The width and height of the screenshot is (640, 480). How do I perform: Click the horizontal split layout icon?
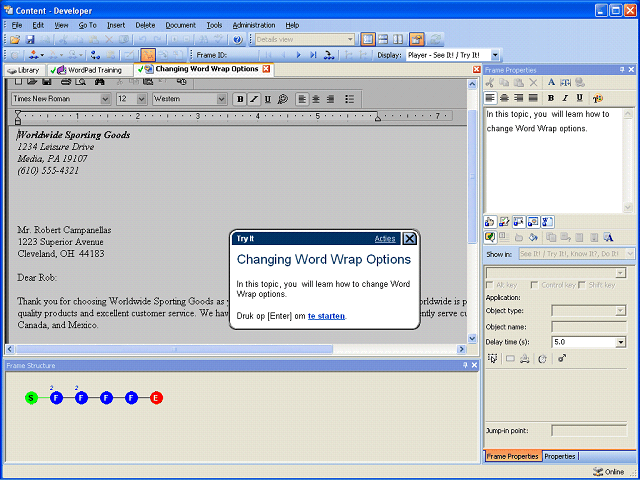point(383,40)
